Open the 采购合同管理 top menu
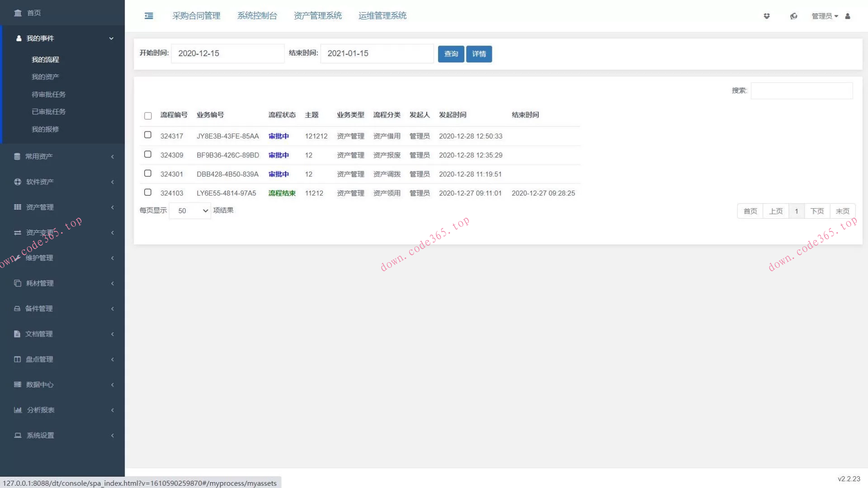 [196, 16]
